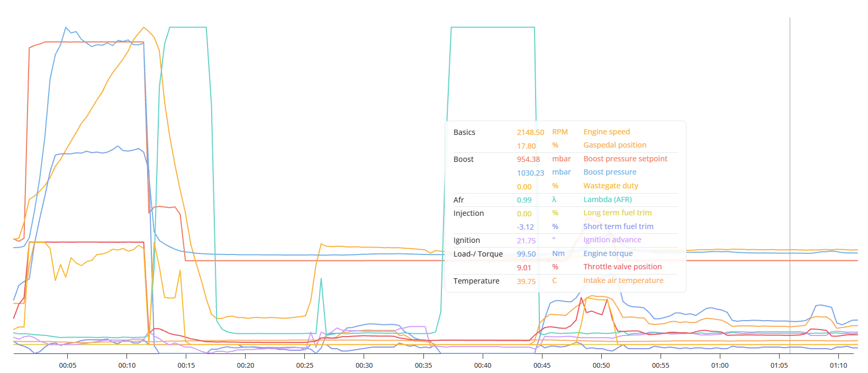Image resolution: width=868 pixels, height=373 pixels.
Task: Click the Wastegate duty legend label
Action: coord(611,186)
